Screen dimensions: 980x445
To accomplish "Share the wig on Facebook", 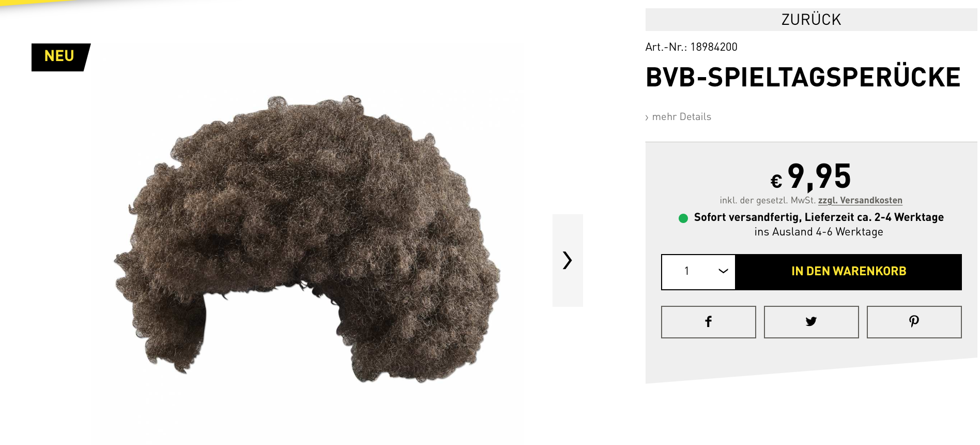I will [x=708, y=322].
